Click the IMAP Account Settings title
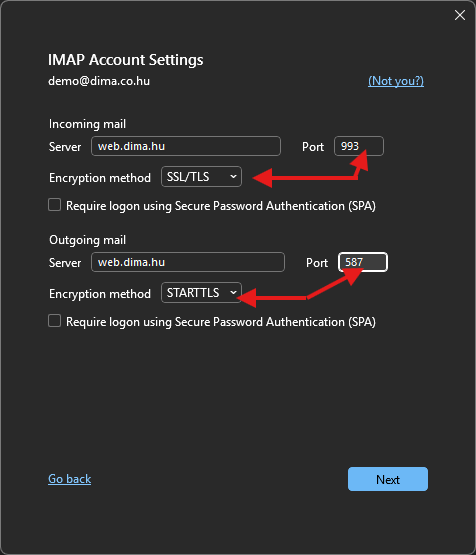The height and width of the screenshot is (555, 476). point(126,60)
